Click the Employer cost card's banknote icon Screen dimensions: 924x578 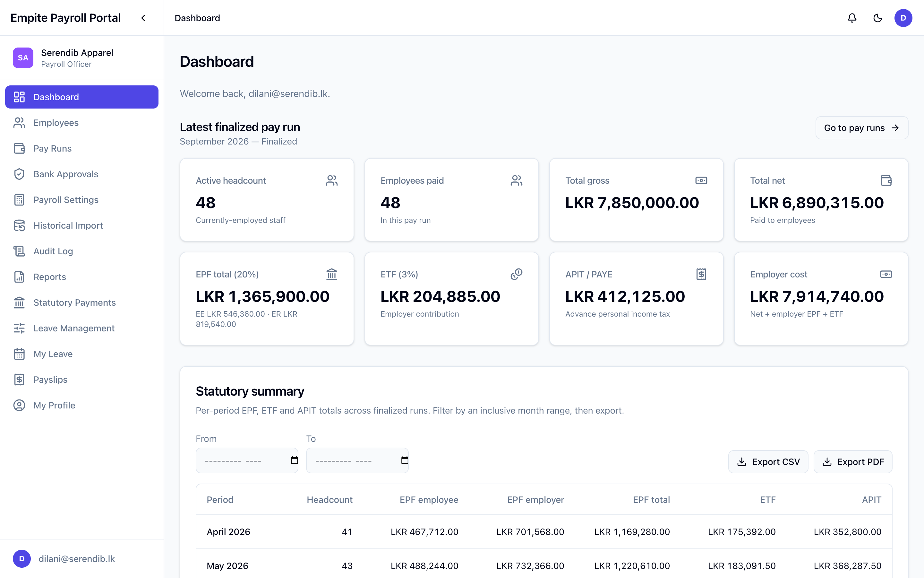(886, 274)
